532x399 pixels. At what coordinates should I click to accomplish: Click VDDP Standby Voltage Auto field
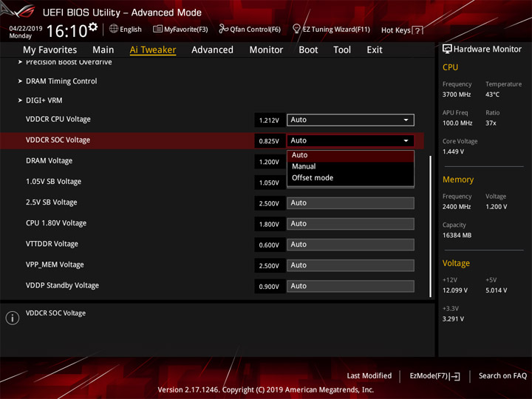point(350,286)
